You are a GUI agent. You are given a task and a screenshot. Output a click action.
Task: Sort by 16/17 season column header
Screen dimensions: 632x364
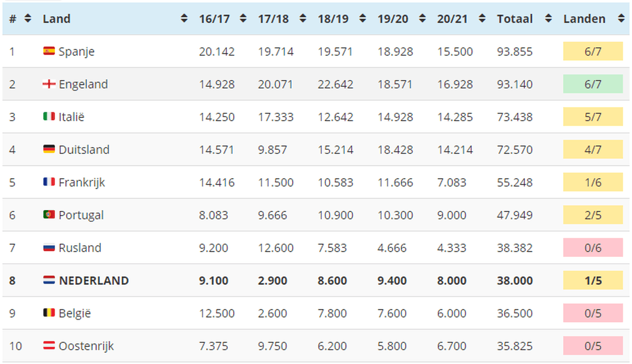(214, 19)
